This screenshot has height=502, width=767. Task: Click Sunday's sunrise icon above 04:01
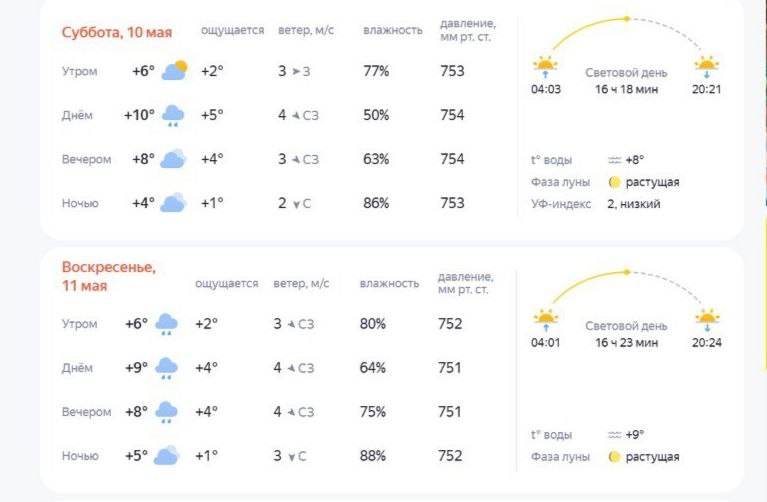[545, 320]
